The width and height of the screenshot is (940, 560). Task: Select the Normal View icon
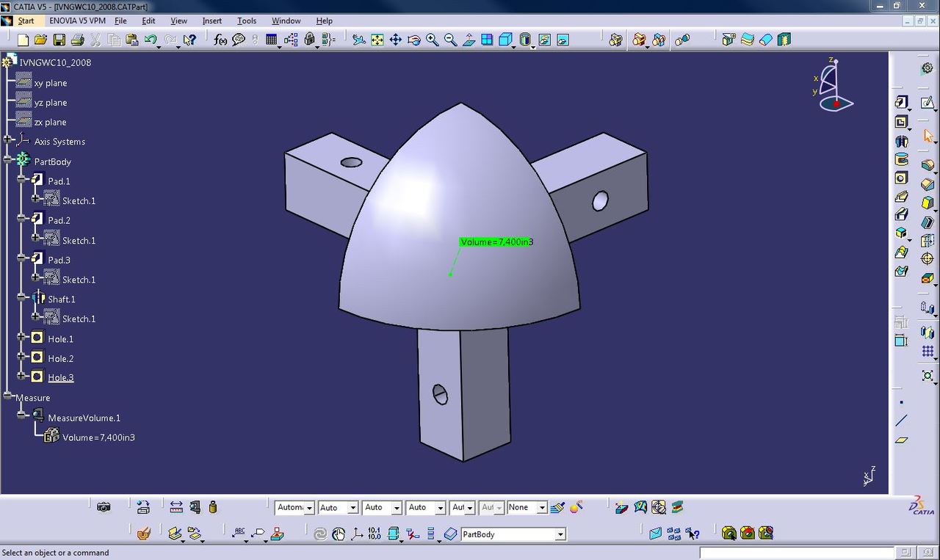[x=469, y=40]
